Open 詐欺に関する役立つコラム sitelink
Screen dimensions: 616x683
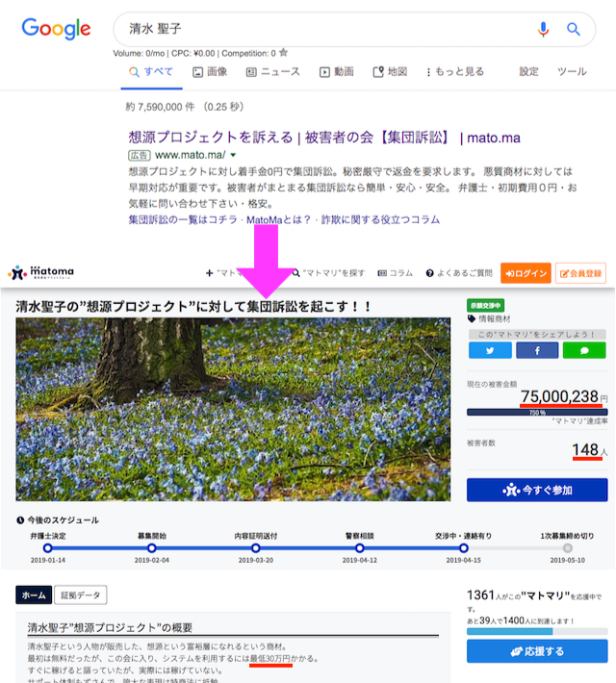[x=380, y=220]
